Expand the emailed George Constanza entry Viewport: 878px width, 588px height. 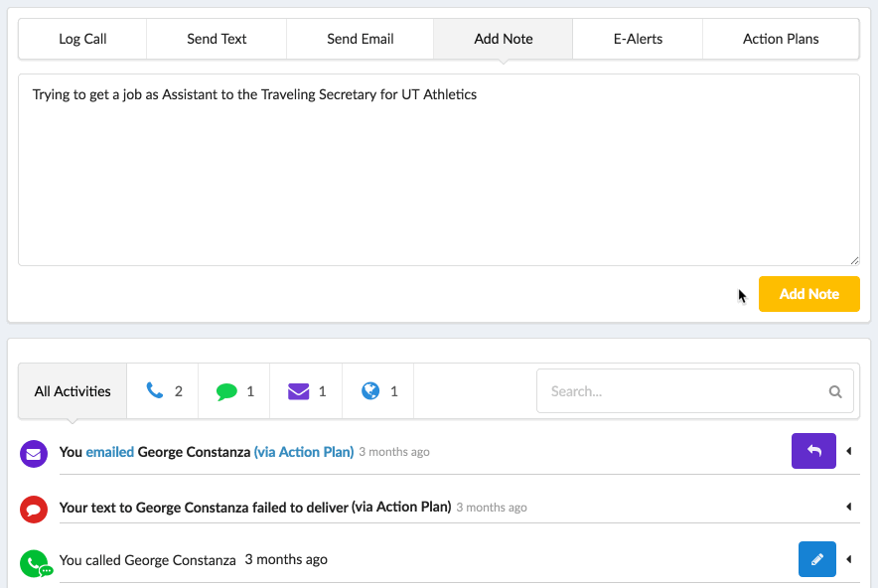click(849, 452)
